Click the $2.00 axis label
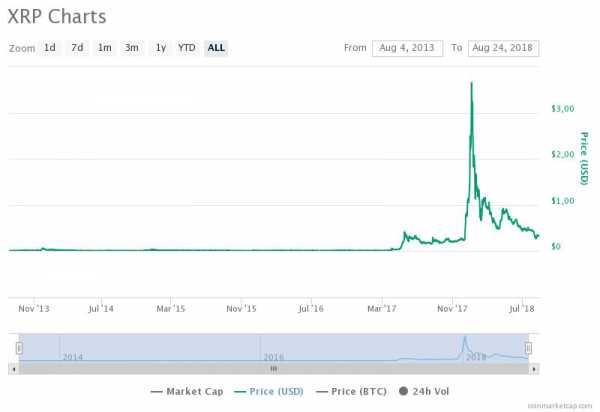The width and height of the screenshot is (600, 412). (562, 155)
